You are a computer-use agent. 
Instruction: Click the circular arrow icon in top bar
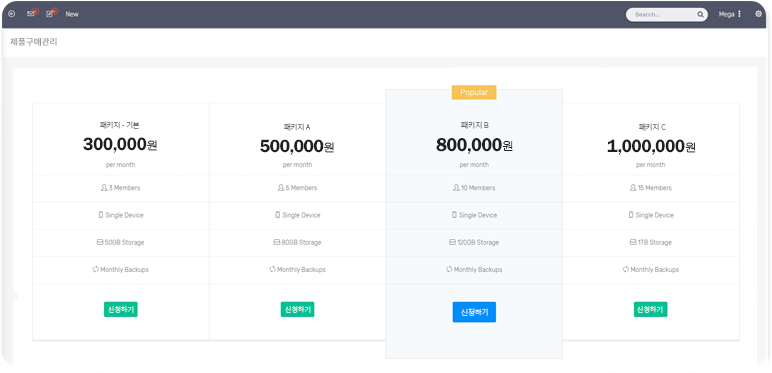(x=11, y=14)
